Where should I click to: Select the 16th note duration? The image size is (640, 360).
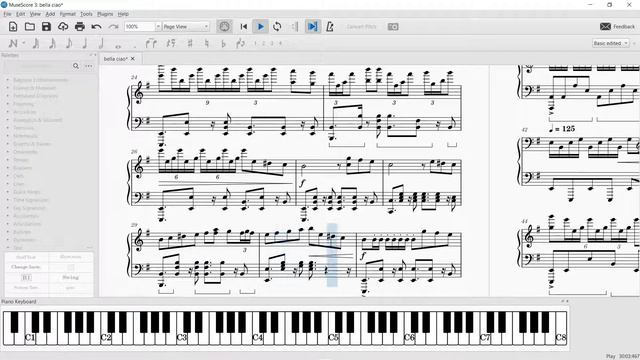pyautogui.click(x=52, y=43)
